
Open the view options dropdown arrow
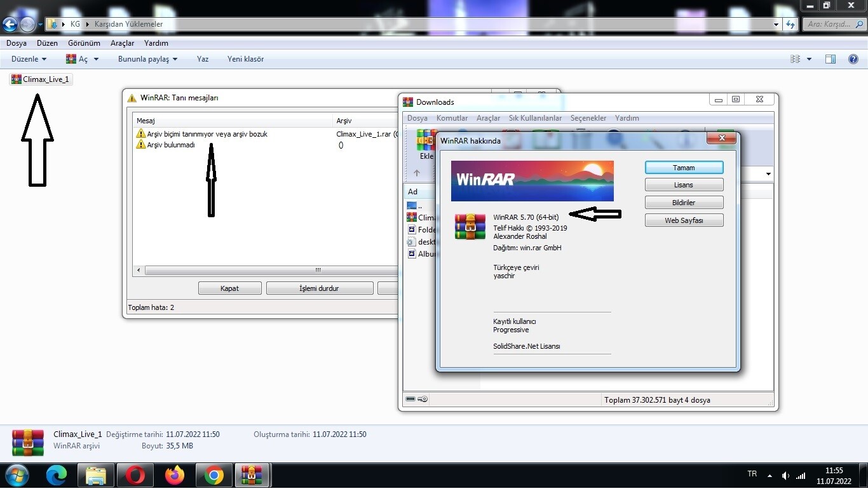pyautogui.click(x=809, y=59)
